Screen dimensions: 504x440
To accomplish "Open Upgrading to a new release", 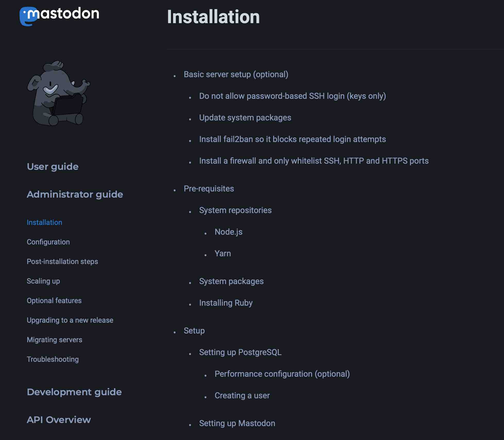I will pos(70,320).
